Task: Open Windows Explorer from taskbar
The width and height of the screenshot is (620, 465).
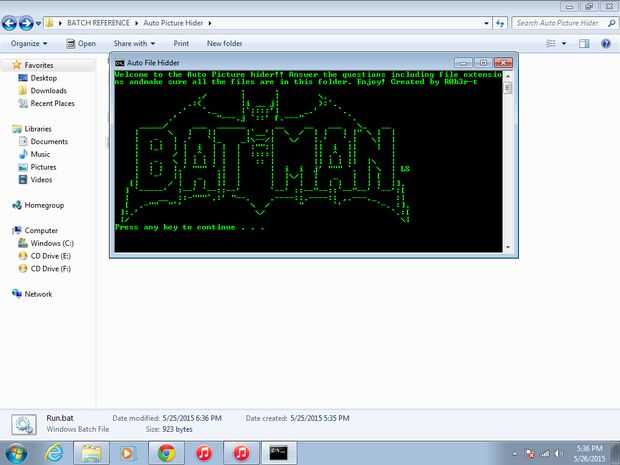Action: [91, 453]
